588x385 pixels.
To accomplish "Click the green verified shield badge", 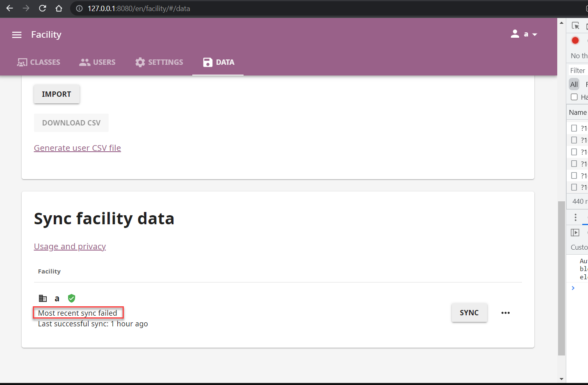I will [71, 298].
